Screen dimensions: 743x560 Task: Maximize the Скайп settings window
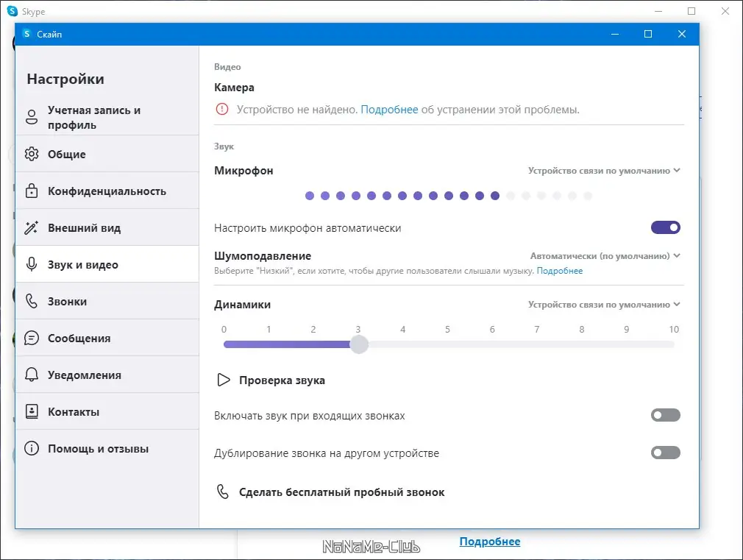tap(648, 34)
